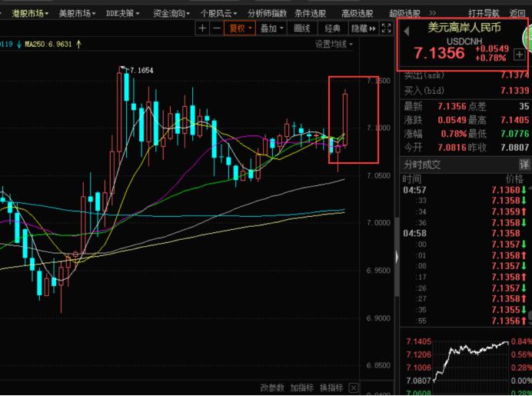Viewport: 532px width, 396px height.
Task: Click 昨收 value 7.0807
Action: (x=514, y=148)
